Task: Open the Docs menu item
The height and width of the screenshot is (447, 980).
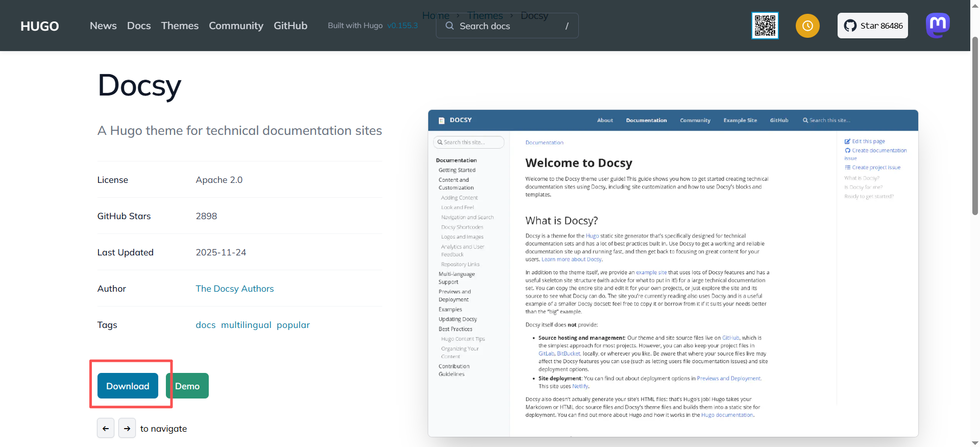Action: point(139,26)
